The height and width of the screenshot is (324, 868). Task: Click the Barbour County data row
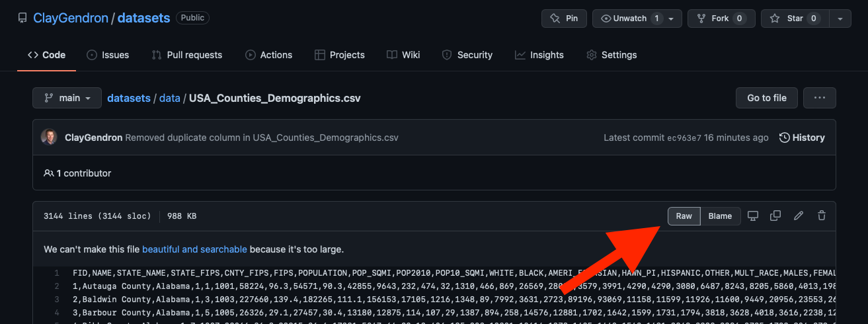pos(454,313)
